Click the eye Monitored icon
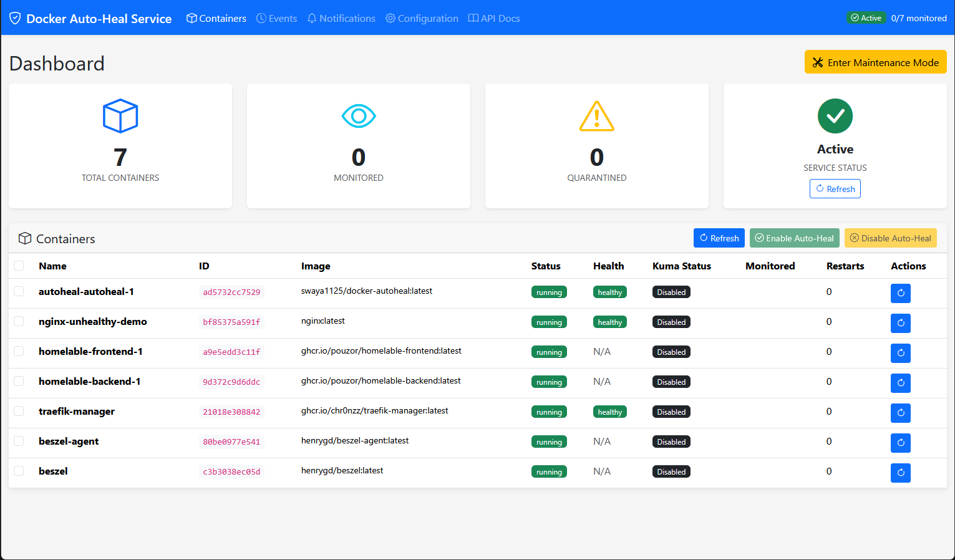 pyautogui.click(x=359, y=116)
